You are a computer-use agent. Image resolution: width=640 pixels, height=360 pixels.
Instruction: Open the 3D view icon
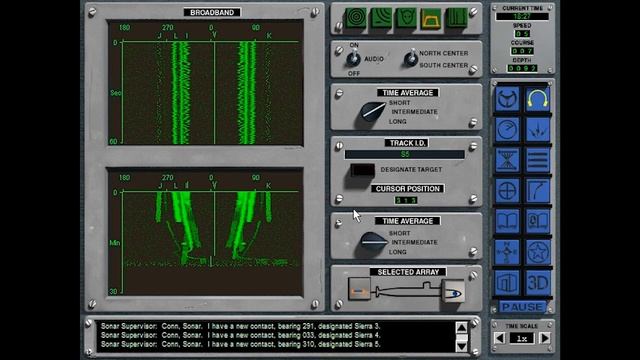[538, 282]
